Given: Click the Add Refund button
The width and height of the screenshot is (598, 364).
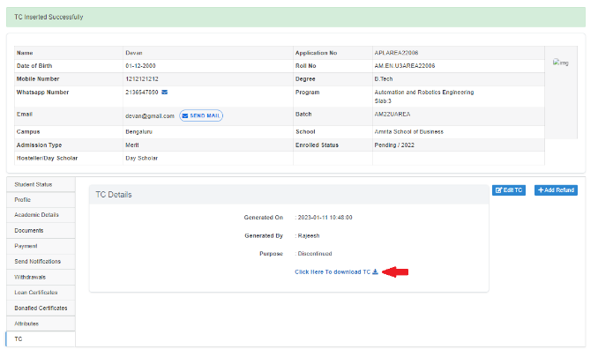Looking at the screenshot, I should [556, 190].
